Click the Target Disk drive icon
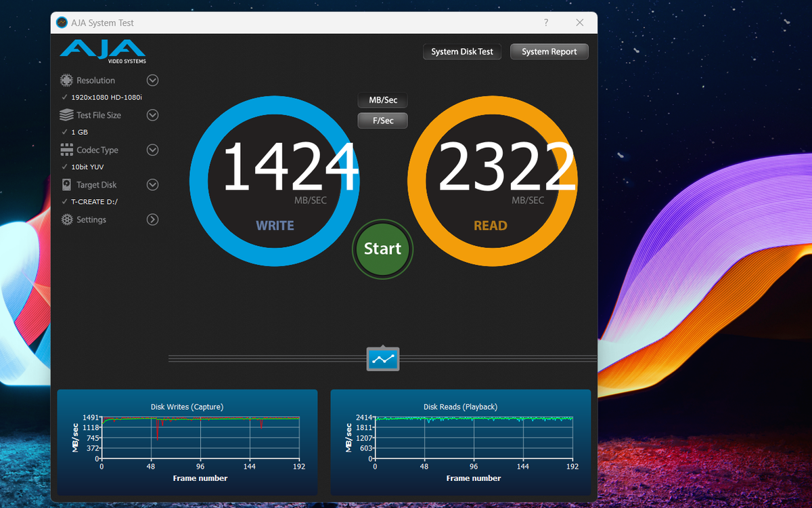Viewport: 812px width, 508px height. (66, 184)
